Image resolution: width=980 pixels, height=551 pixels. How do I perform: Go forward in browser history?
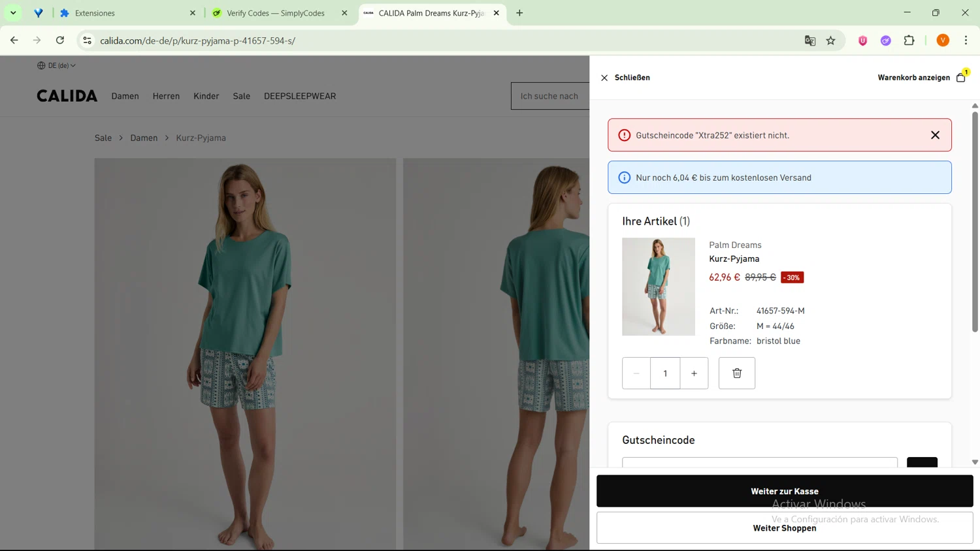click(x=37, y=40)
